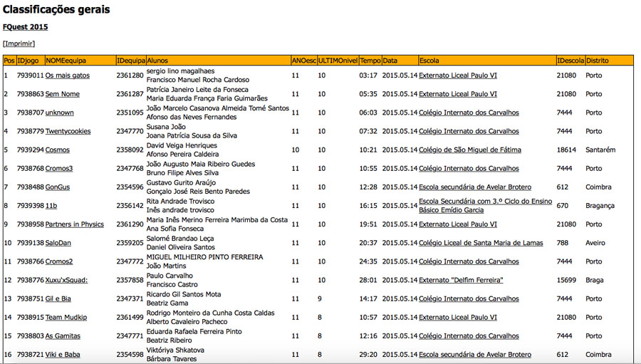Open Externato "Delfim Ferreira" school link
This screenshot has width=641, height=364.
click(x=461, y=280)
